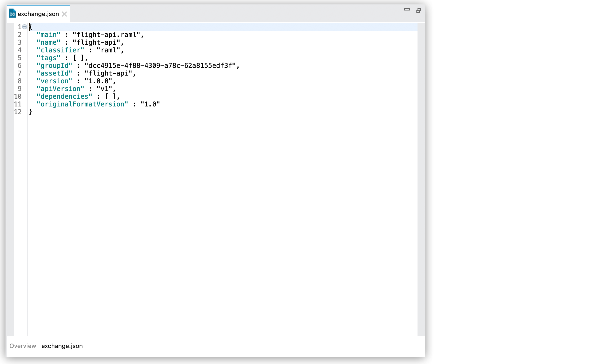Click the exchange.json file icon on the tab
The height and width of the screenshot is (364, 597).
pos(12,14)
